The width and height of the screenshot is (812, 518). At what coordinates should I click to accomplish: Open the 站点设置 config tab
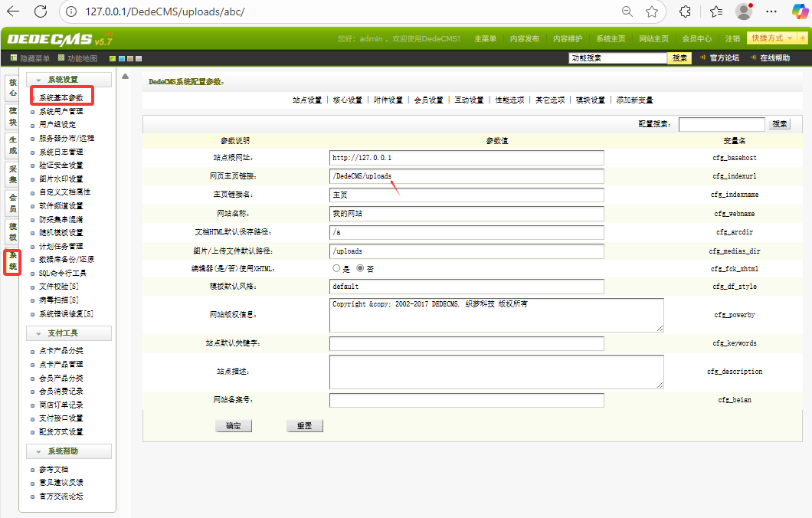(x=307, y=100)
